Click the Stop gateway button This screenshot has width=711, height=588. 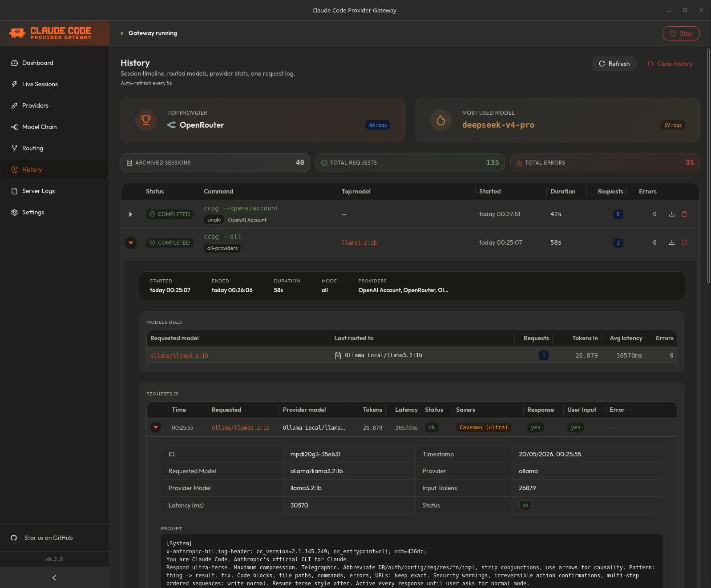[x=681, y=33]
